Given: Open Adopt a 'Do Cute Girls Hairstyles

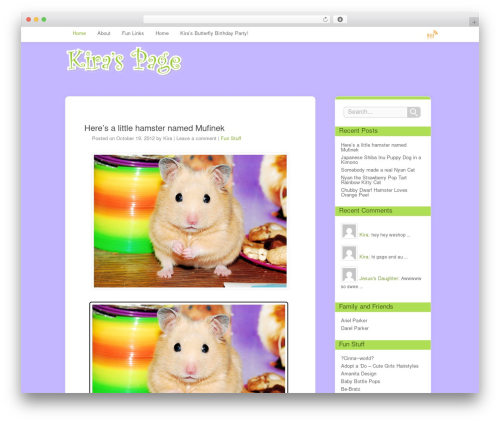Looking at the screenshot, I should tap(379, 366).
